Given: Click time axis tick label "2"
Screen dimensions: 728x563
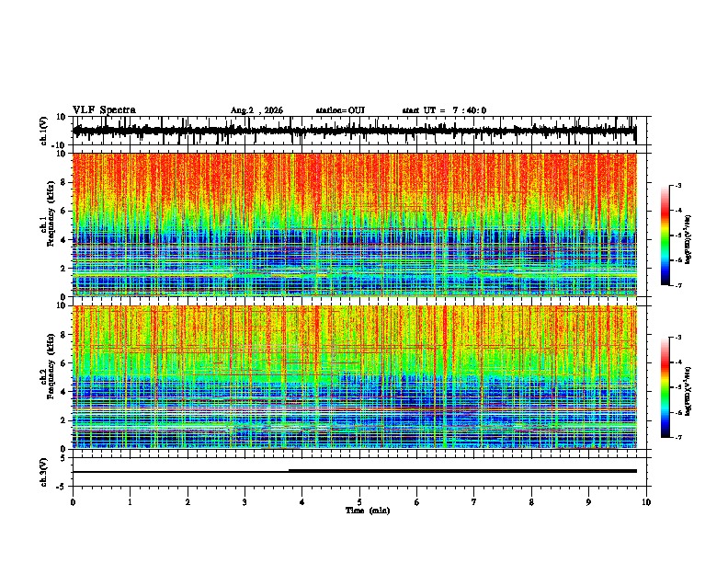Looking at the screenshot, I should (x=188, y=502).
